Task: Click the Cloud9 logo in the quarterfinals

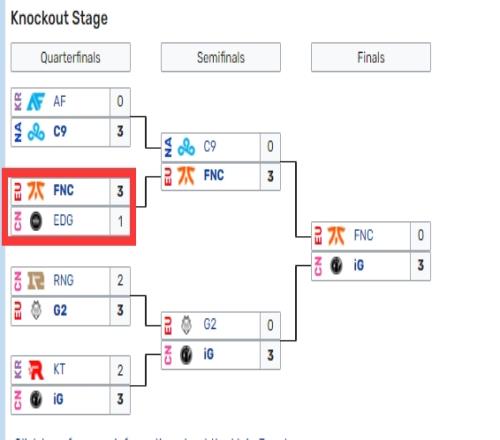Action: tap(36, 132)
